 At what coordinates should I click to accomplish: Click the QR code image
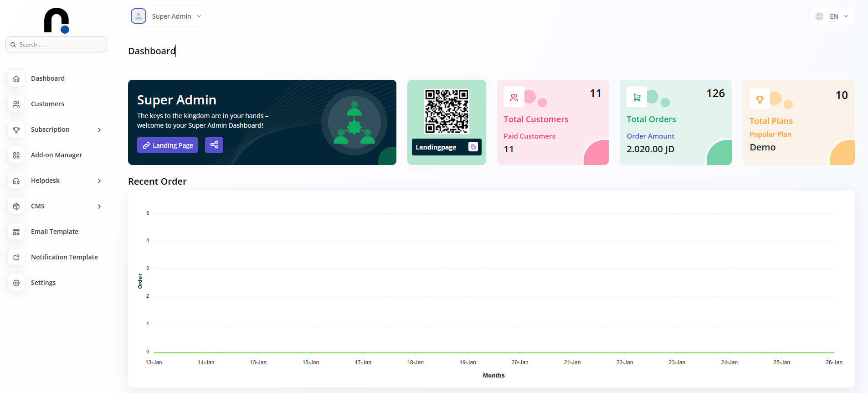click(x=447, y=111)
